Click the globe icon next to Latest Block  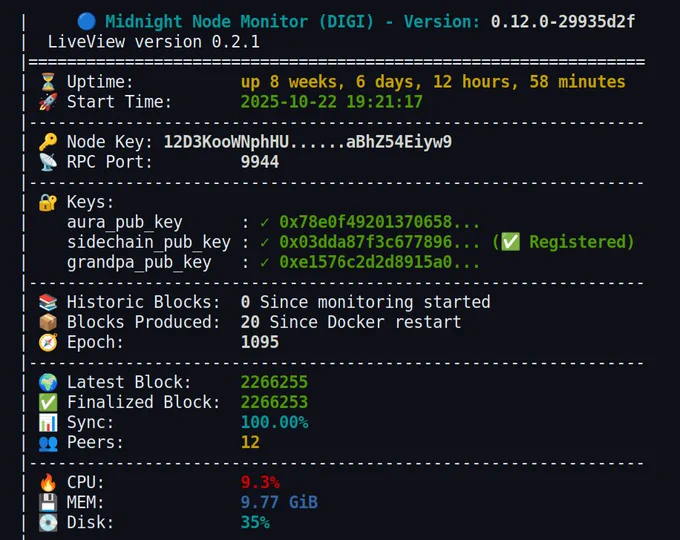48,382
